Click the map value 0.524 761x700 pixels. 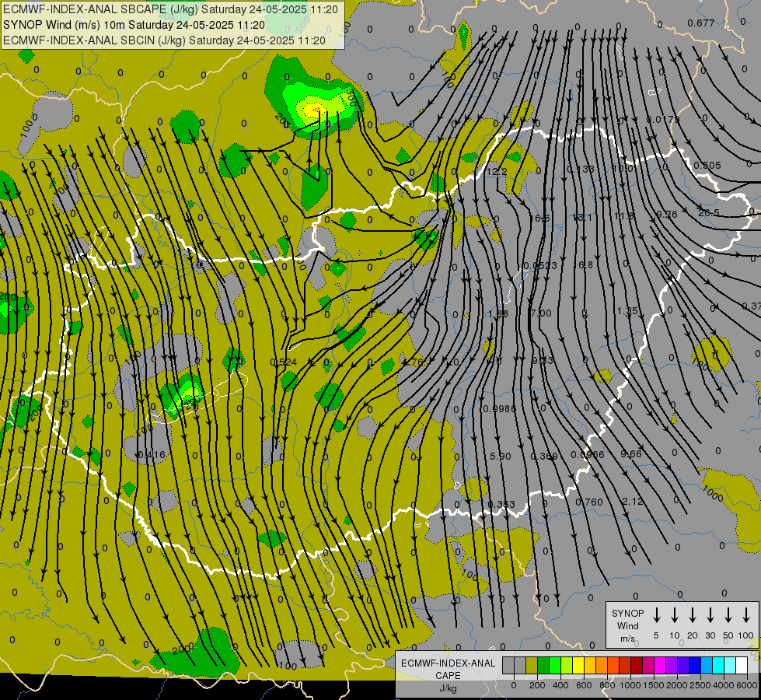coord(283,362)
